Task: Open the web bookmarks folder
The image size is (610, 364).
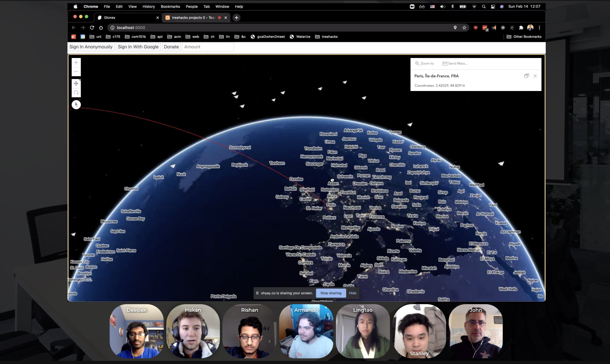Action: (192, 37)
